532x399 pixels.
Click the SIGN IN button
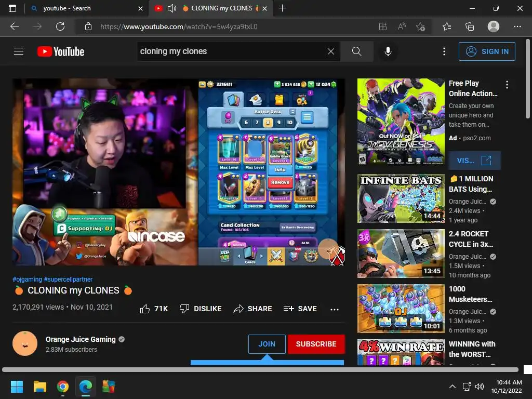[x=486, y=51]
